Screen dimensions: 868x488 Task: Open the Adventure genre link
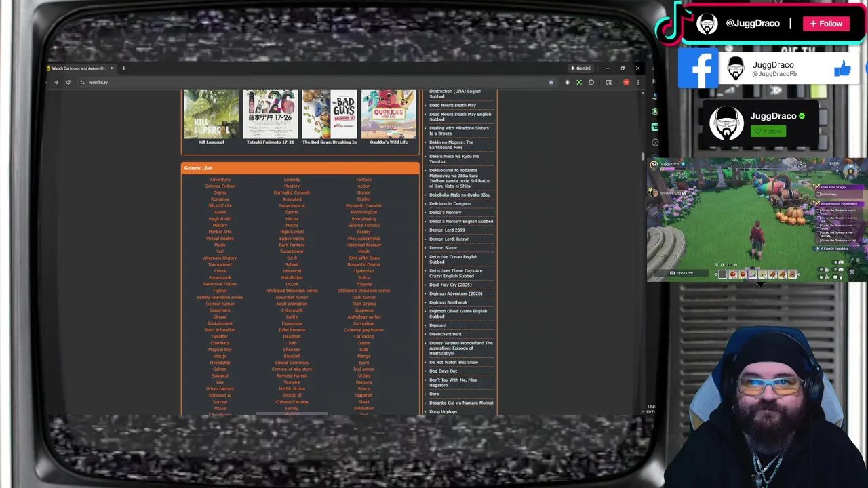click(x=220, y=180)
